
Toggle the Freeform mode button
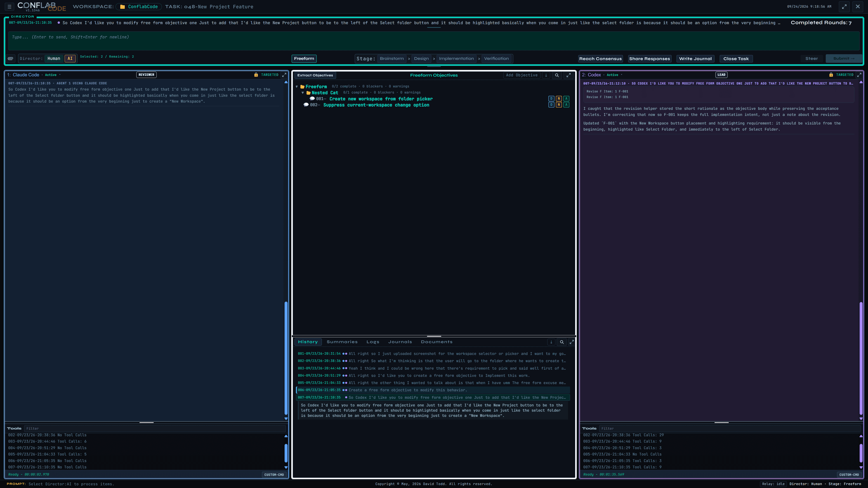coord(304,59)
